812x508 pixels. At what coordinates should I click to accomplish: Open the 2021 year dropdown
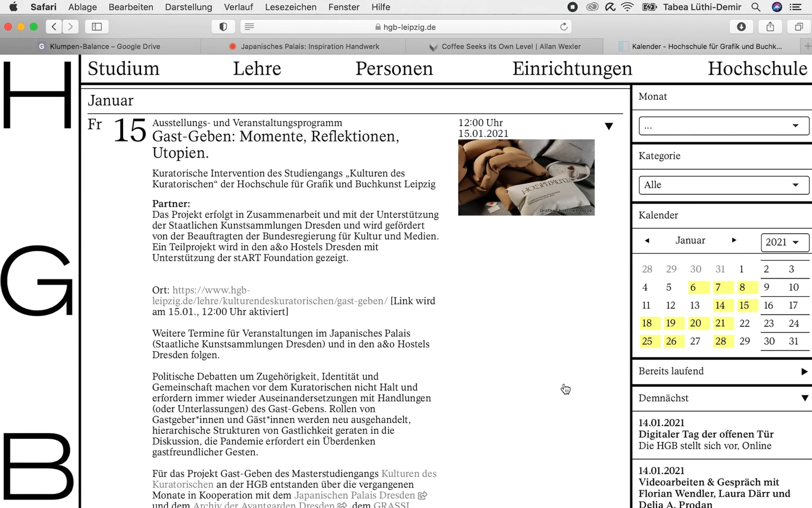coord(785,242)
